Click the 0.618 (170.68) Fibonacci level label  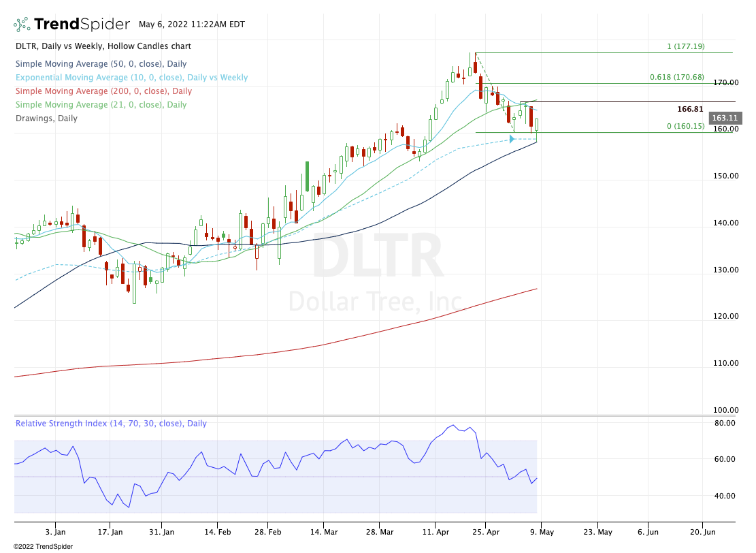677,77
